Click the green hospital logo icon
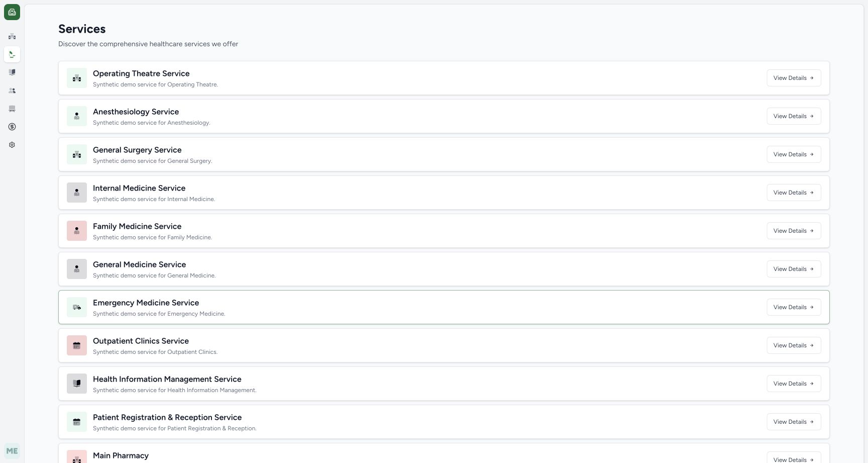868x463 pixels. 12,12
